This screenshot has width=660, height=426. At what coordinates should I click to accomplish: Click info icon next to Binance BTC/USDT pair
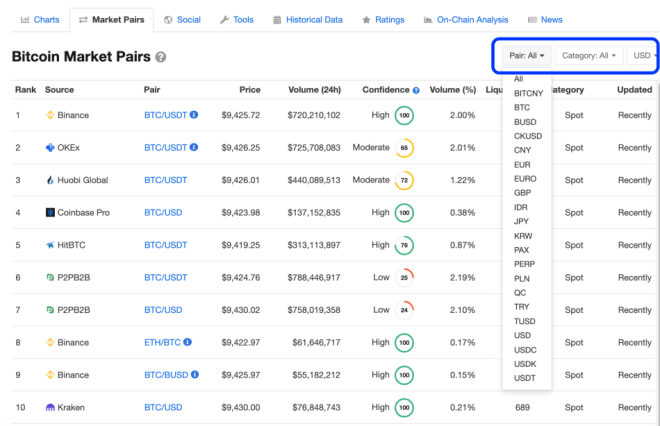(194, 115)
